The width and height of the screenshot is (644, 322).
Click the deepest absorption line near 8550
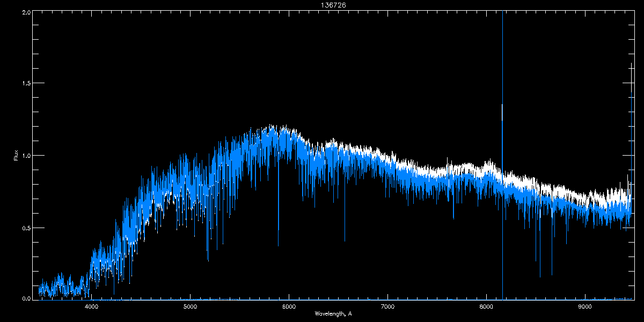[x=540, y=271]
